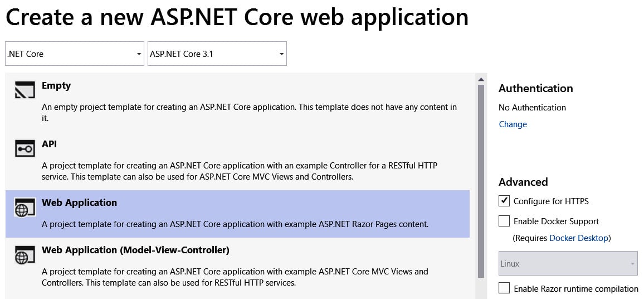Select the API template icon

(x=25, y=148)
